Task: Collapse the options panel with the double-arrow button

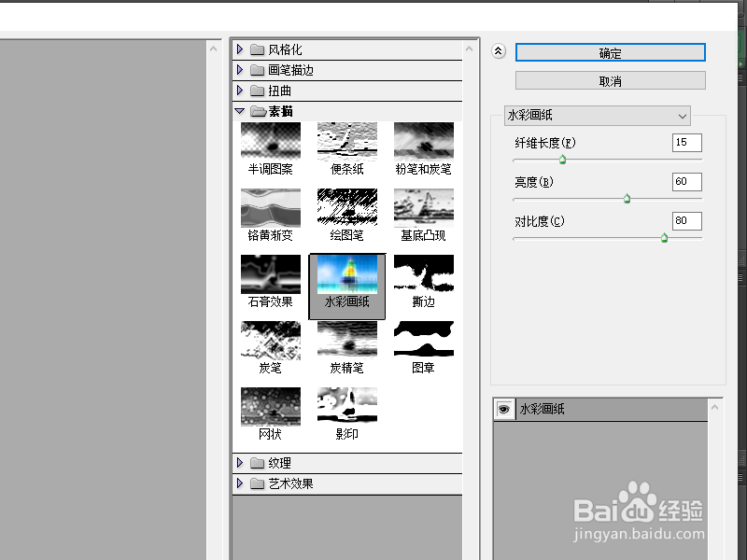Action: pos(500,51)
